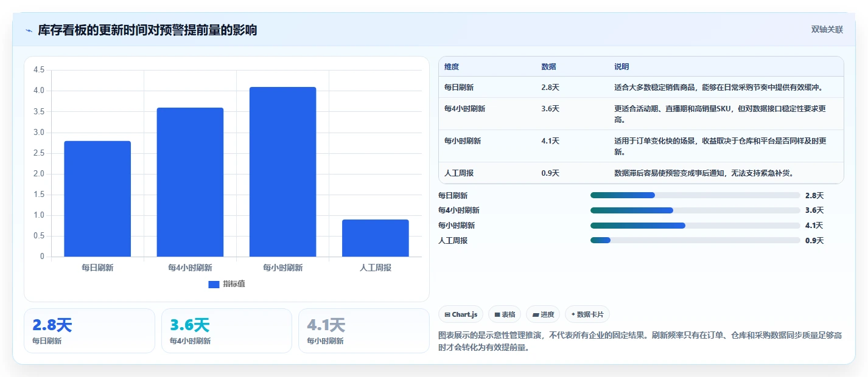This screenshot has height=377, width=868.
Task: Click the 人工周报 x-axis label
Action: tap(376, 268)
